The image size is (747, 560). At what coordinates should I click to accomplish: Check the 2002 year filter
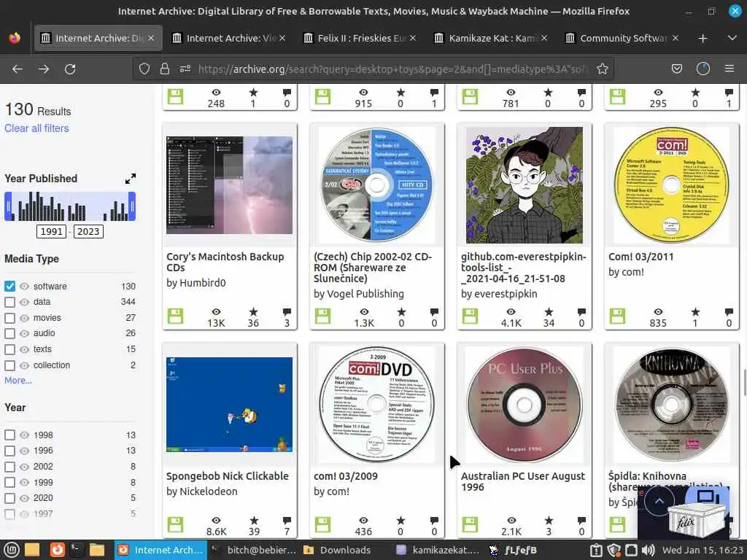tap(9, 467)
